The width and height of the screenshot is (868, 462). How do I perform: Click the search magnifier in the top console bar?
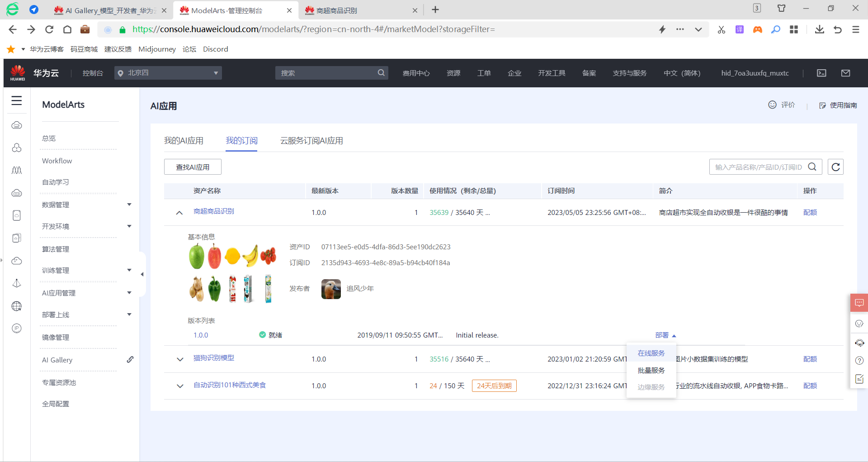381,73
